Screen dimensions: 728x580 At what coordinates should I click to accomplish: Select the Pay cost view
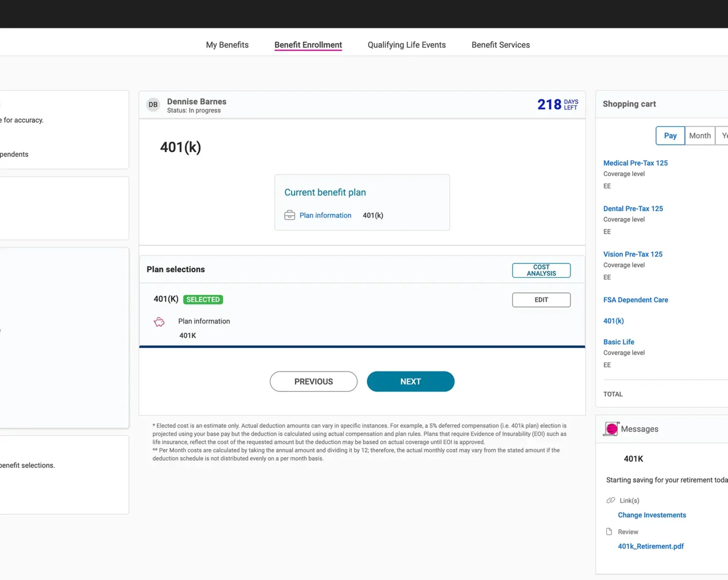(x=670, y=135)
